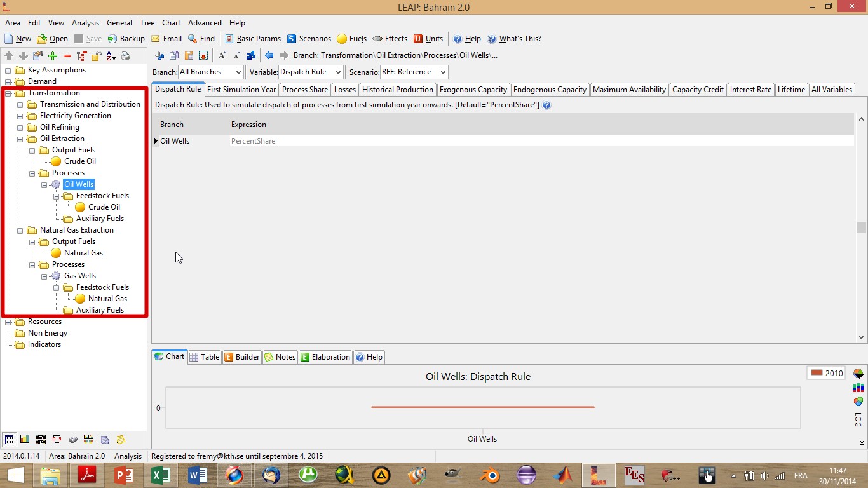Switch to the Maximum Availability tab

pos(629,90)
